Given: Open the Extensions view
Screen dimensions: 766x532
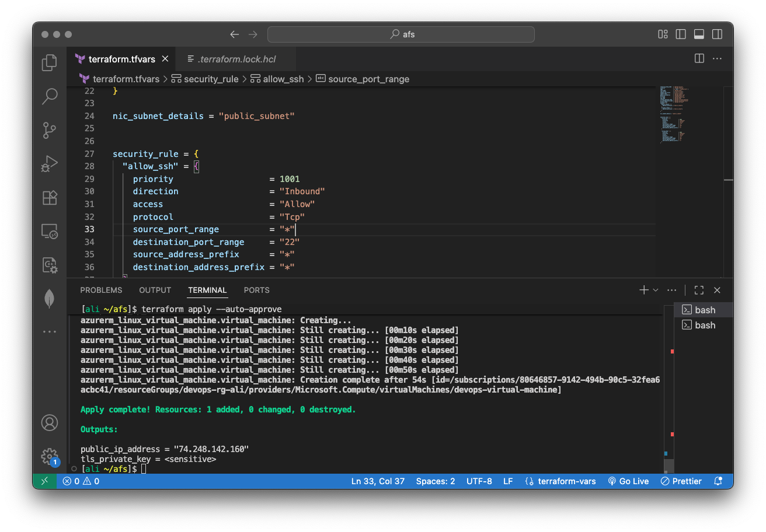Looking at the screenshot, I should (x=50, y=198).
